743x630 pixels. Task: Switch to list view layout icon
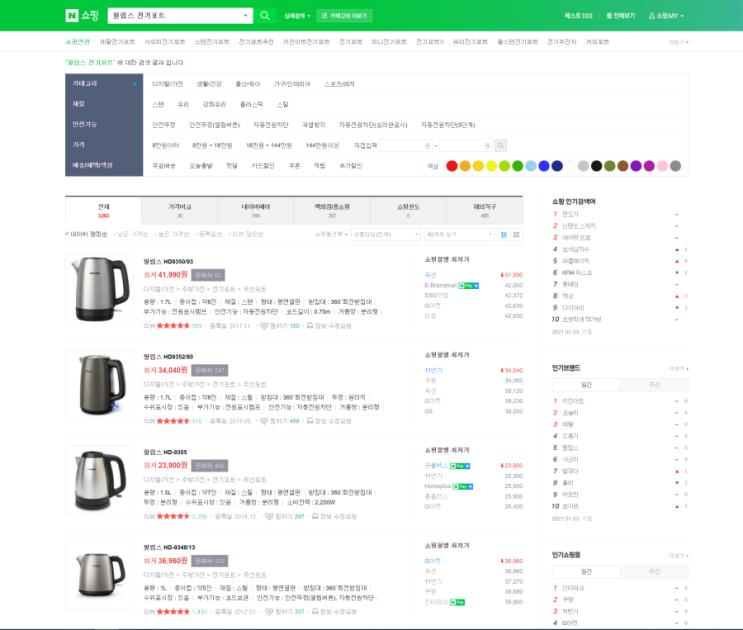[502, 233]
